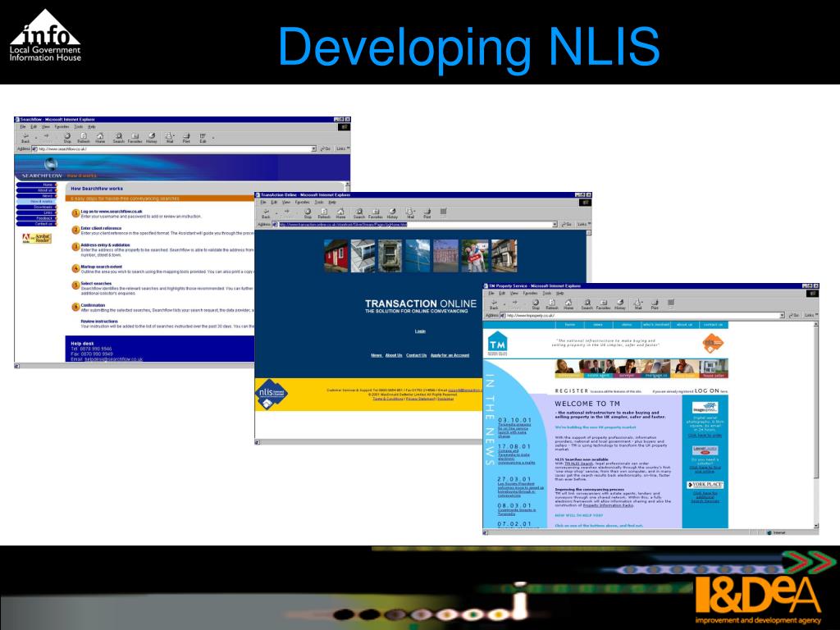Viewport: 840px width, 630px height.
Task: Open Help menu in TransAction Online window
Action: 332,202
